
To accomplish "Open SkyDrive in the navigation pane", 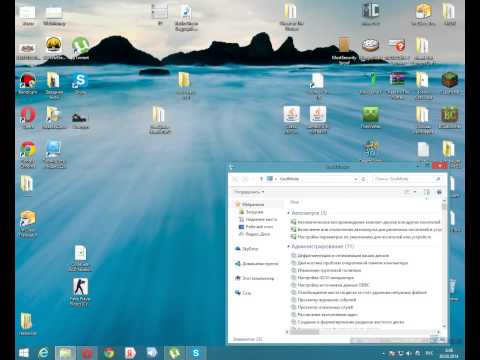I will (x=247, y=249).
